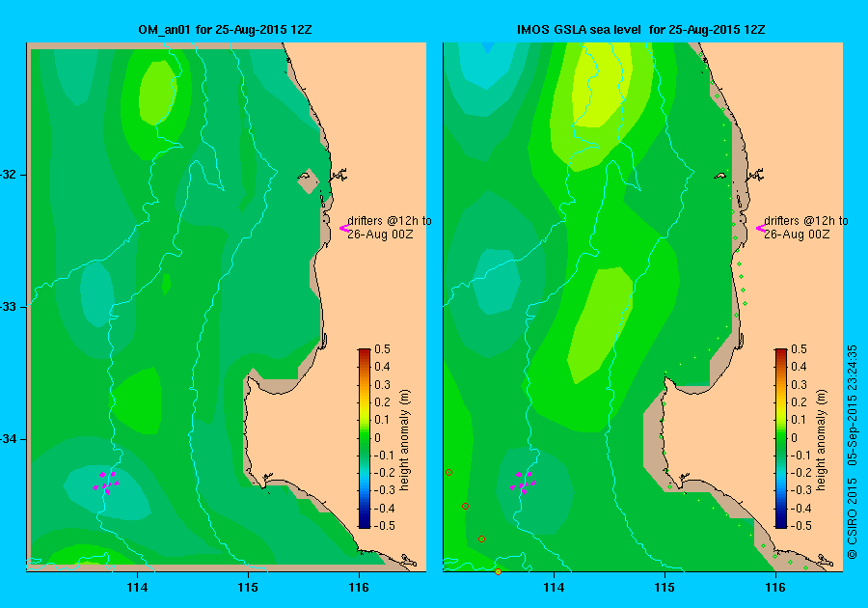Click the magenta drifter cluster on left map
Viewport: 868px width, 608px height.
click(x=106, y=483)
